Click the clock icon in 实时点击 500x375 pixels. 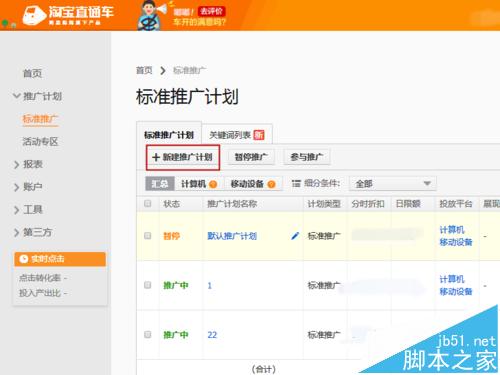click(24, 259)
